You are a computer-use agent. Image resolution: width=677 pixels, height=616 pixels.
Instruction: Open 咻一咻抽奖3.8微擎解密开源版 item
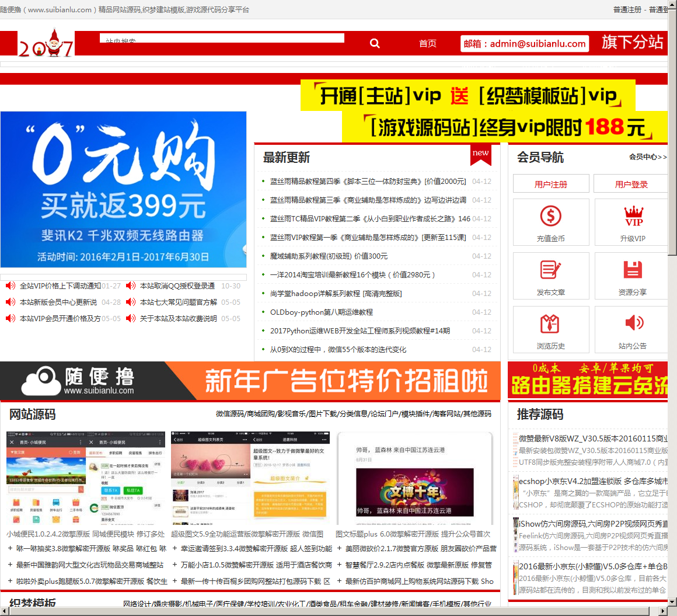[x=91, y=549]
